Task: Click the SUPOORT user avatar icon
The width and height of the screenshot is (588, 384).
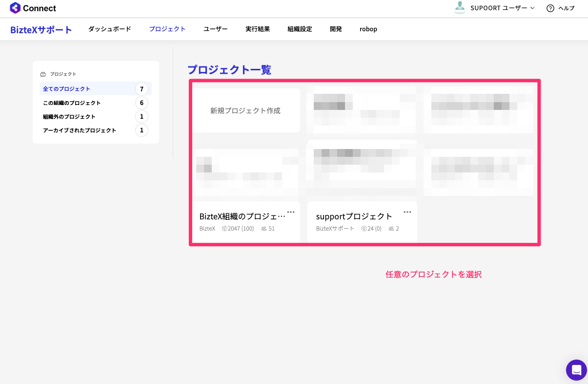Action: 460,7
